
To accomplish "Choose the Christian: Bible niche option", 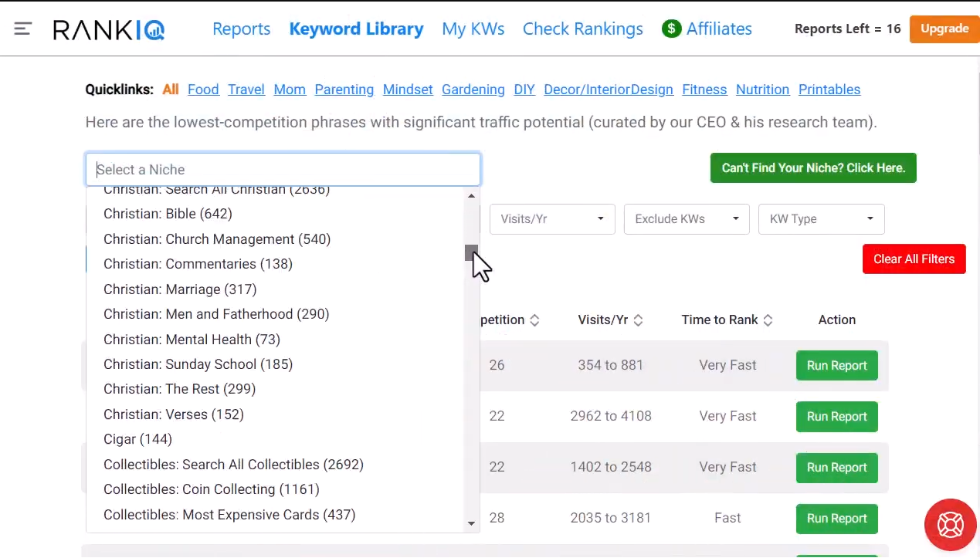I will pos(168,214).
